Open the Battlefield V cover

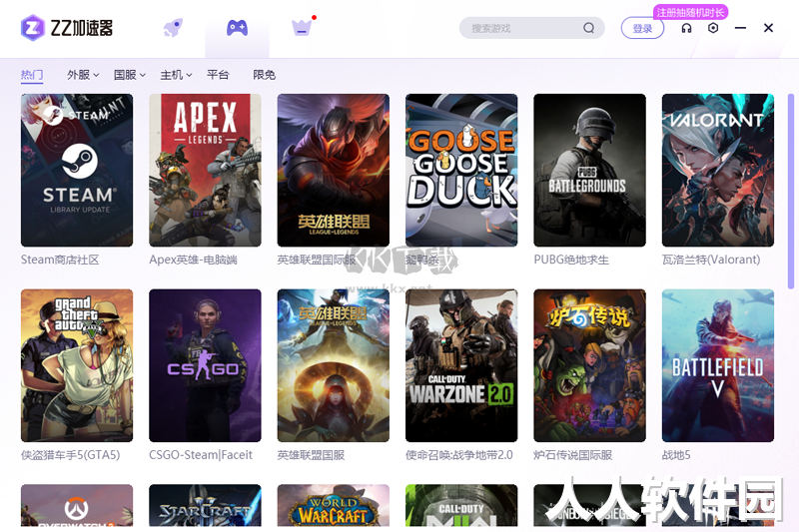pyautogui.click(x=718, y=365)
